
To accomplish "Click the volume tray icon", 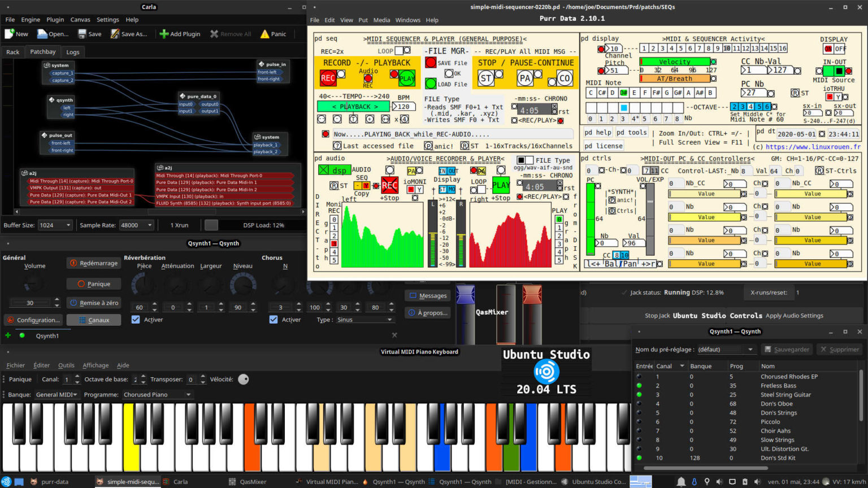I will point(719,482).
